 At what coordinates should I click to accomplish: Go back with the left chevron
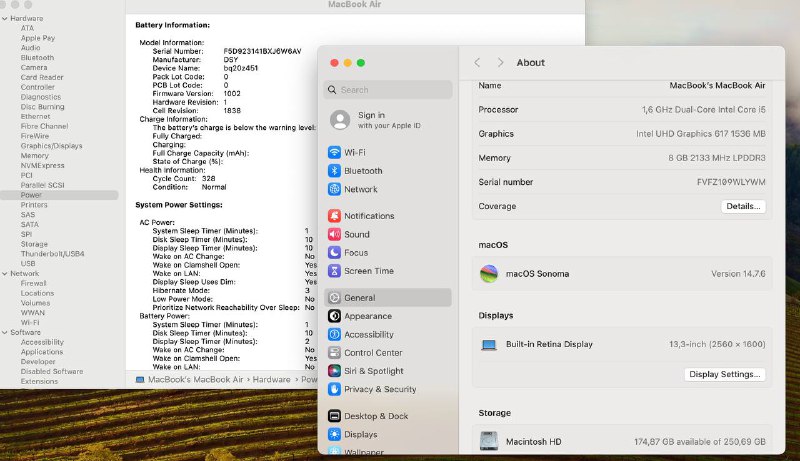pyautogui.click(x=477, y=62)
